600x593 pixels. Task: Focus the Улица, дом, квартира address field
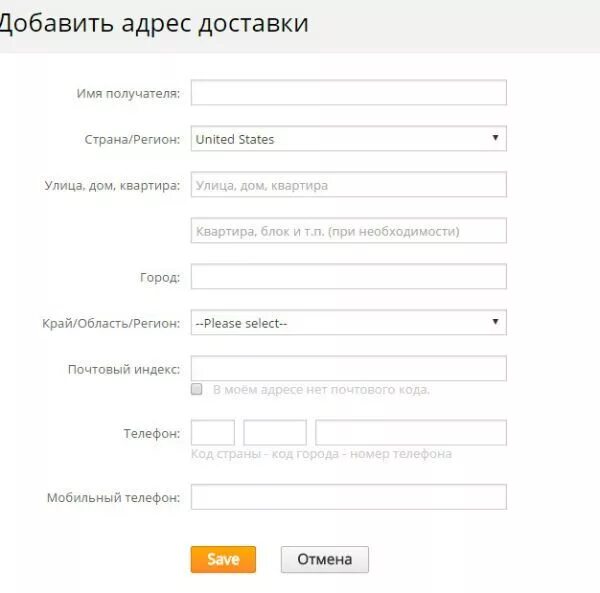pyautogui.click(x=349, y=184)
